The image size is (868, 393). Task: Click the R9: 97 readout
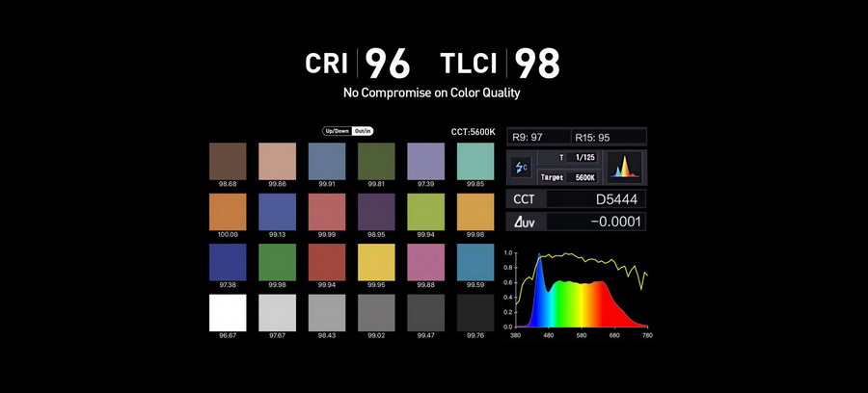[x=536, y=137]
